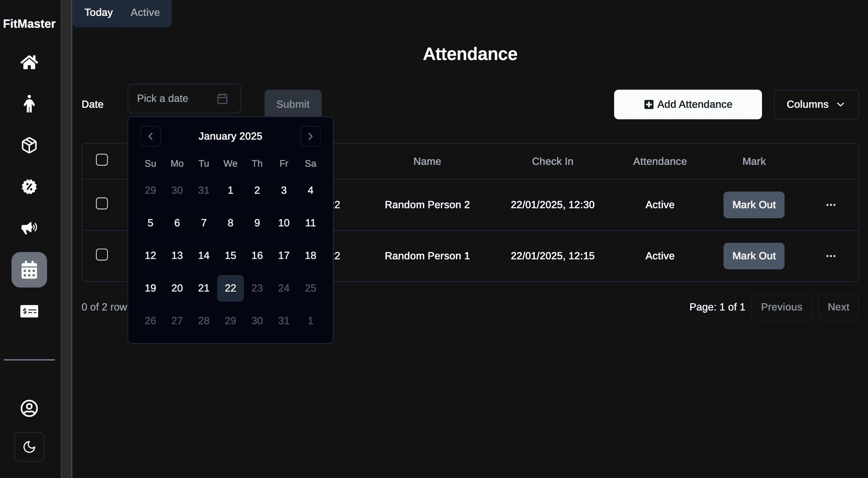Open the actions menu for Random Person 1
Viewport: 868px width, 478px height.
click(x=830, y=256)
